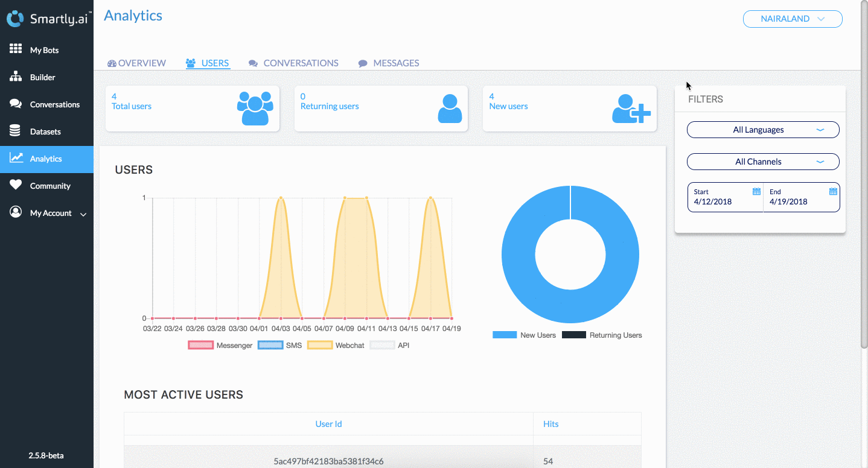The image size is (868, 468).
Task: Click the My Bots grid icon
Action: coord(16,49)
